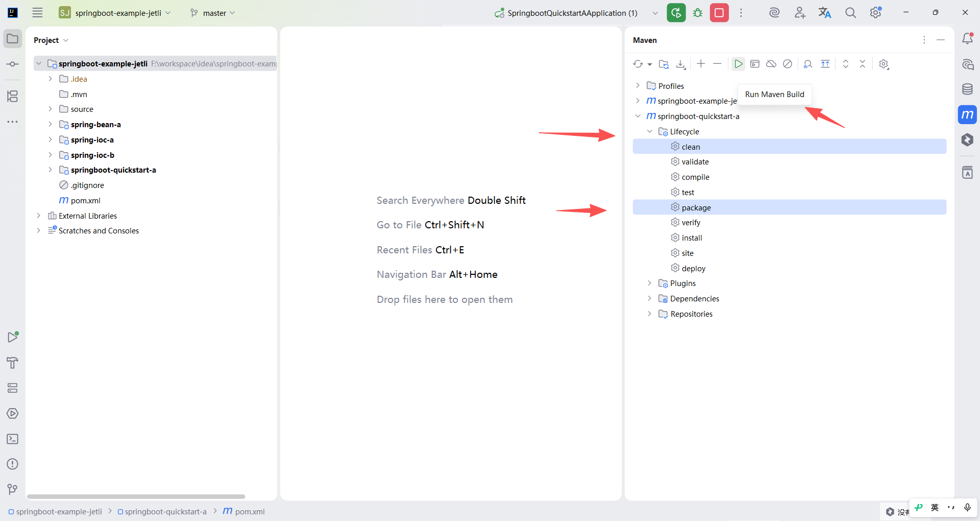Open the Problems tool window

(13, 464)
